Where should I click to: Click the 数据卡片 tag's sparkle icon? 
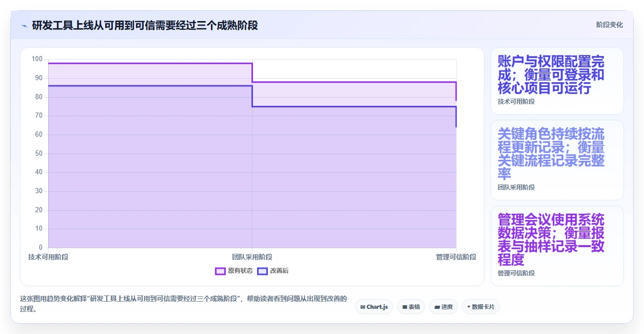[469, 307]
